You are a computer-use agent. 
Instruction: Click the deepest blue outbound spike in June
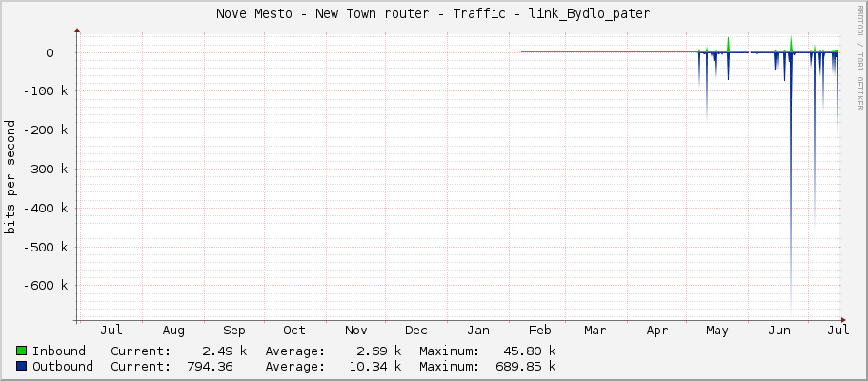click(791, 183)
